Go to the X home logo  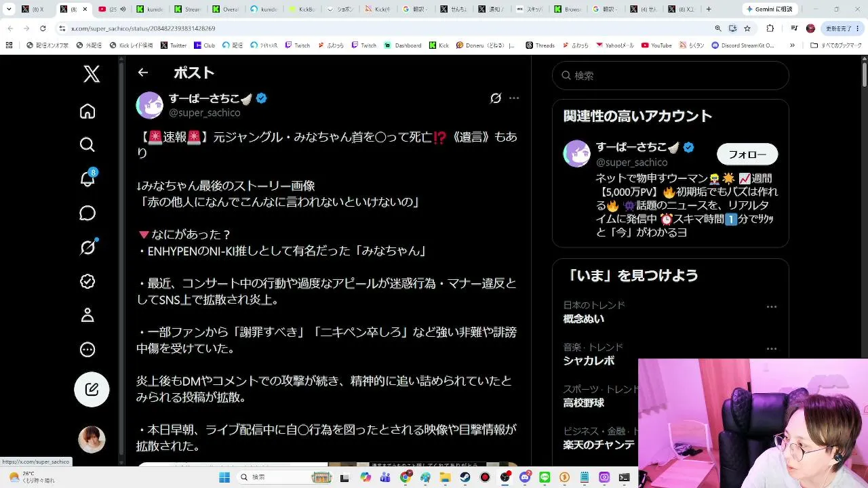click(92, 74)
